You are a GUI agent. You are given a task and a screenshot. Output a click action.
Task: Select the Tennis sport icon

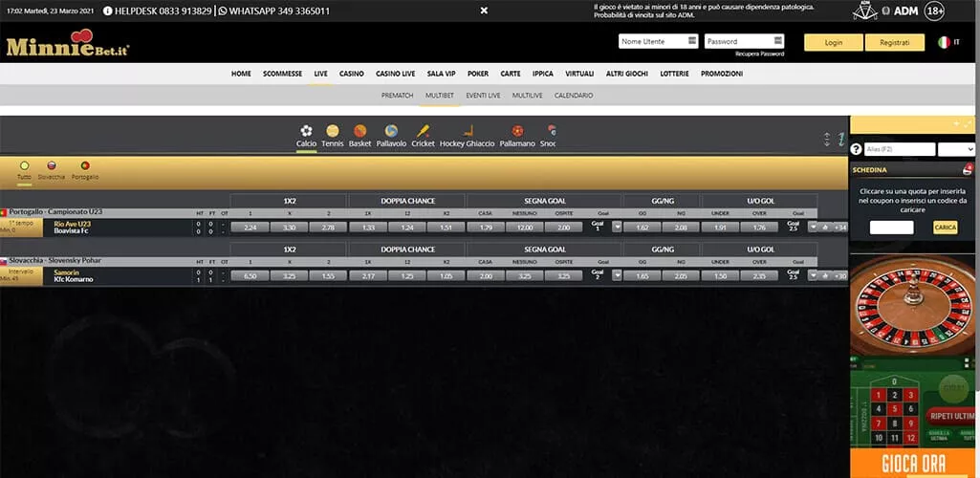coord(333,131)
